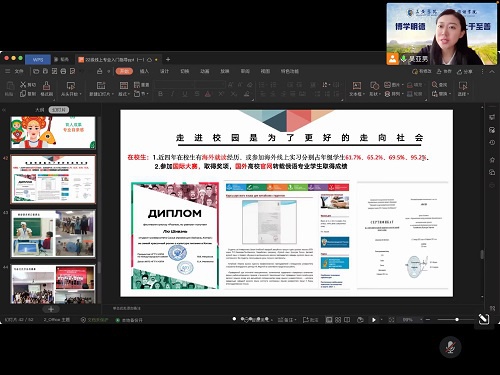Toggle the reading view icon in status bar

click(347, 320)
